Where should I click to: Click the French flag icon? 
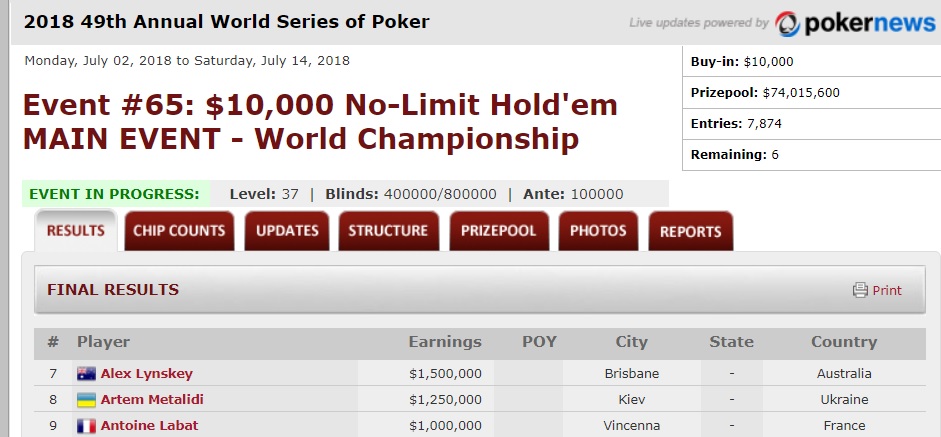(x=86, y=426)
